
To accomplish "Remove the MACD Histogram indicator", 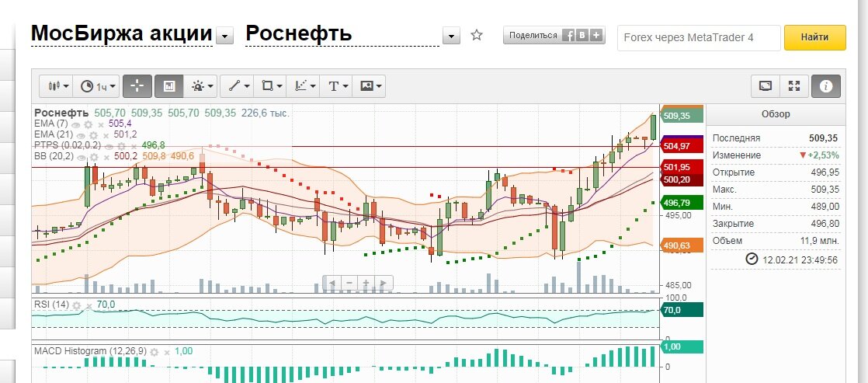I will click(x=167, y=353).
